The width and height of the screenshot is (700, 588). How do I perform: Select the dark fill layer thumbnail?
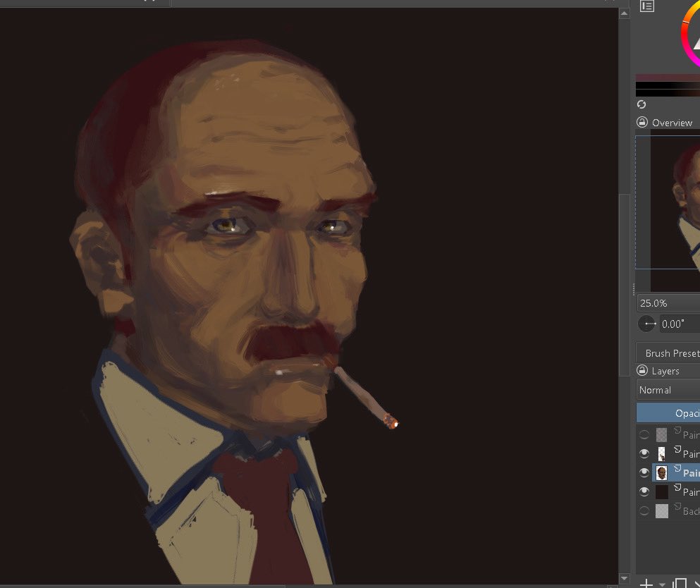pyautogui.click(x=662, y=492)
